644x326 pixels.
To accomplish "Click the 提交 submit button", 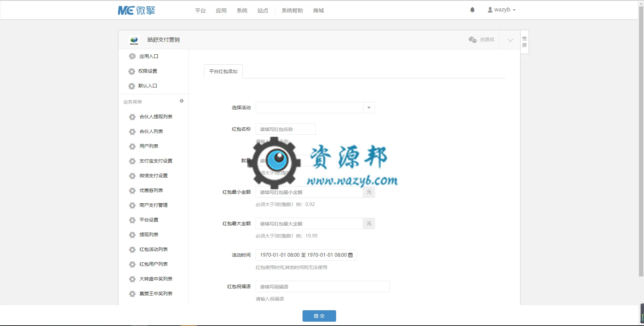I will pos(319,316).
